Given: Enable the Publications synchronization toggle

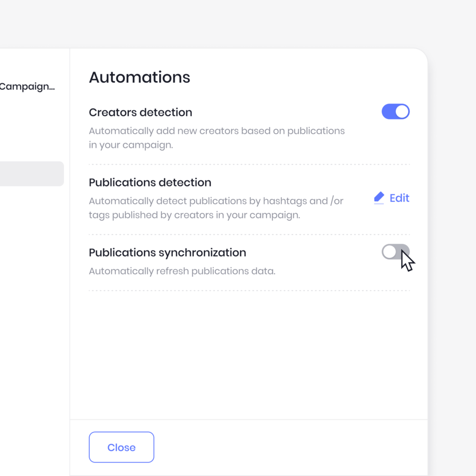Looking at the screenshot, I should tap(395, 251).
